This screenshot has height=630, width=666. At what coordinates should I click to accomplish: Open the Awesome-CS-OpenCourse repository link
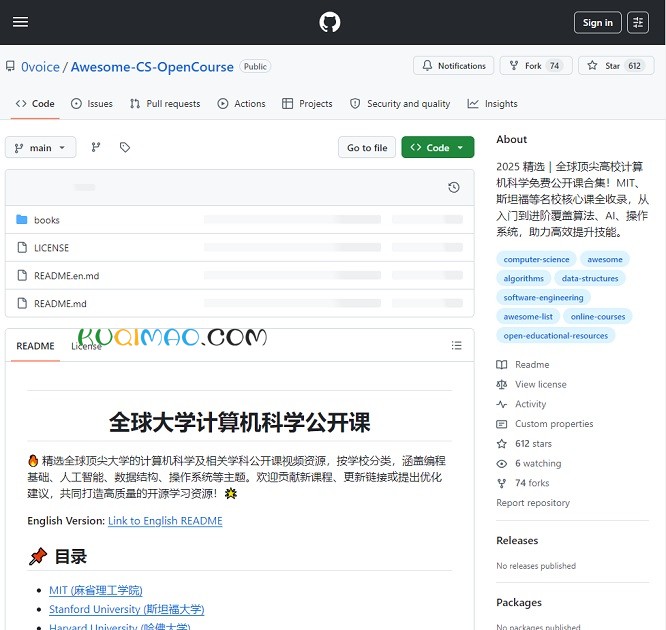(x=152, y=67)
